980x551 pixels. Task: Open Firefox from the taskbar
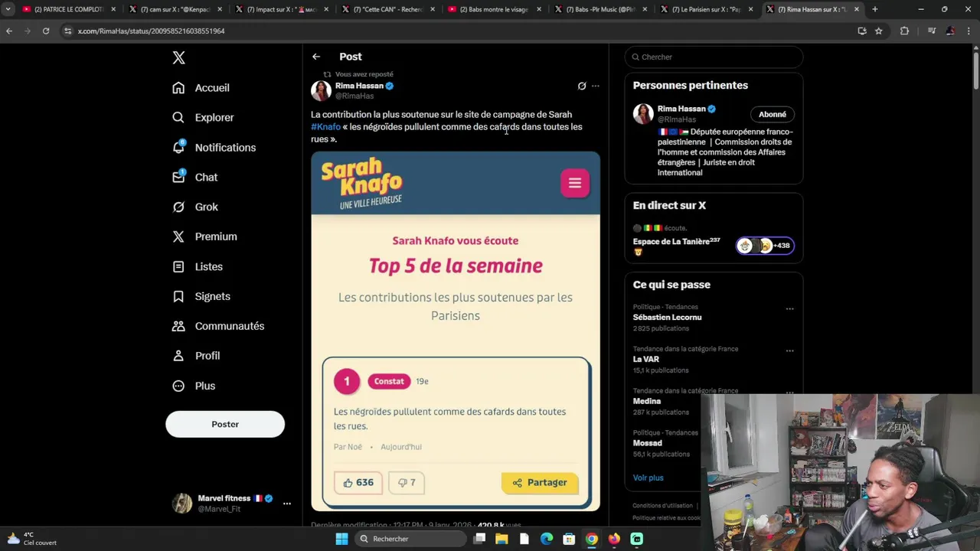(x=614, y=539)
